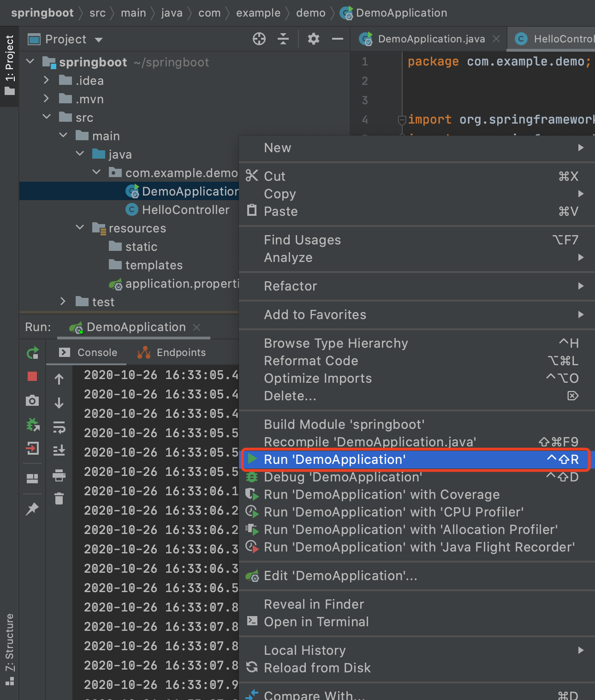
Task: Choose Run with 'CPU Profiler'
Action: pos(416,512)
